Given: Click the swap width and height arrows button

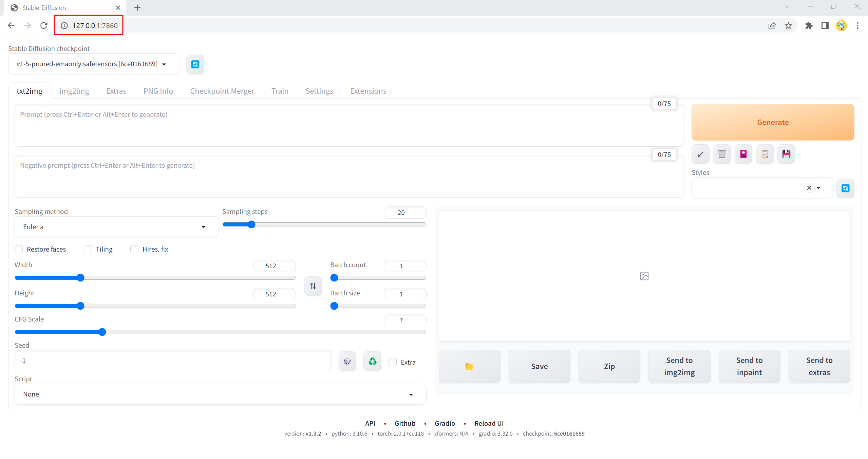Looking at the screenshot, I should pyautogui.click(x=313, y=286).
